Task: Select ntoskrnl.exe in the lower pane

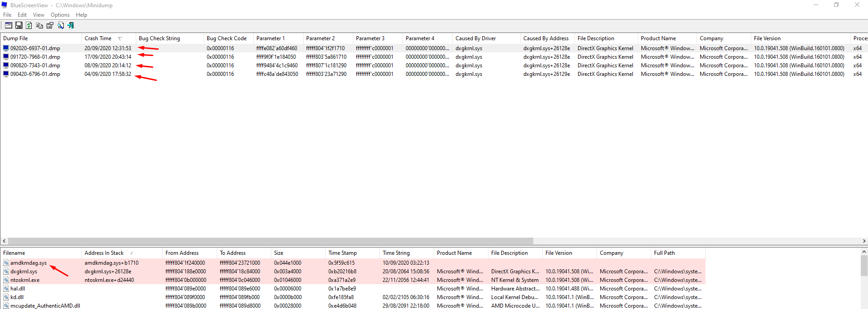Action: coord(25,280)
